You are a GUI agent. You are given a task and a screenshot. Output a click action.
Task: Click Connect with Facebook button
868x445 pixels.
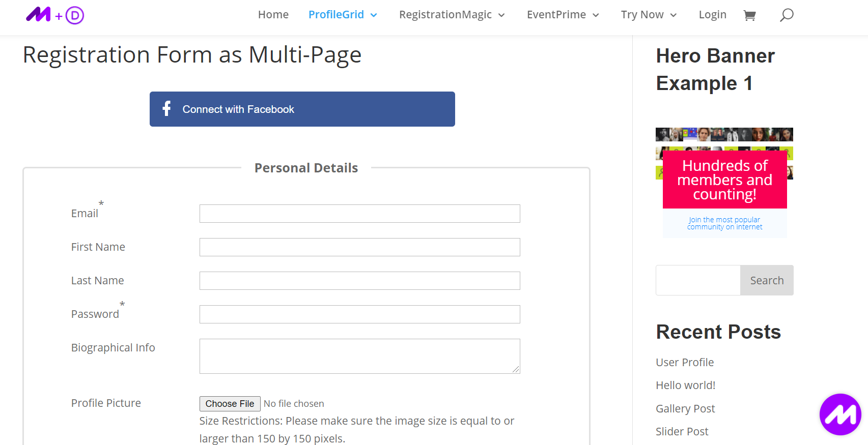click(x=302, y=109)
